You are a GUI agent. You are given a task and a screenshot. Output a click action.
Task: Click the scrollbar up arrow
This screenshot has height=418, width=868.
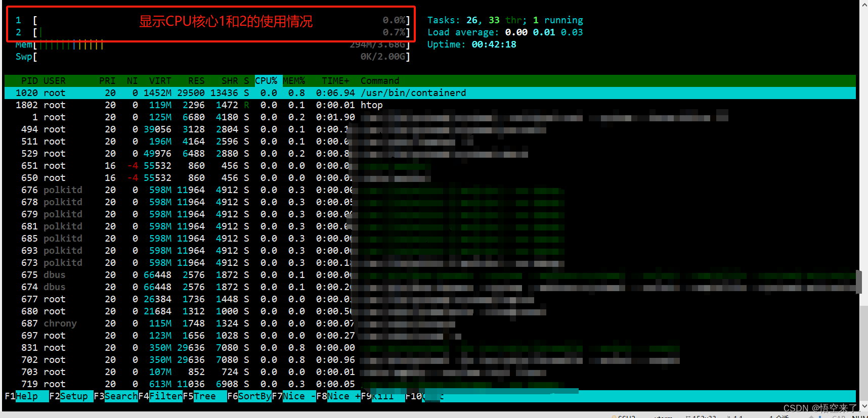(864, 4)
